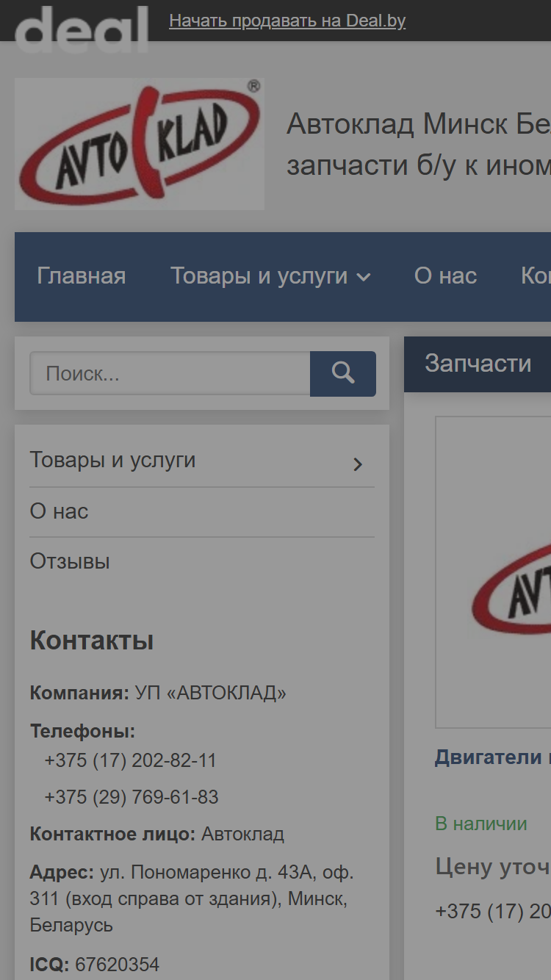
Task: Click the magnifier search button
Action: [343, 373]
